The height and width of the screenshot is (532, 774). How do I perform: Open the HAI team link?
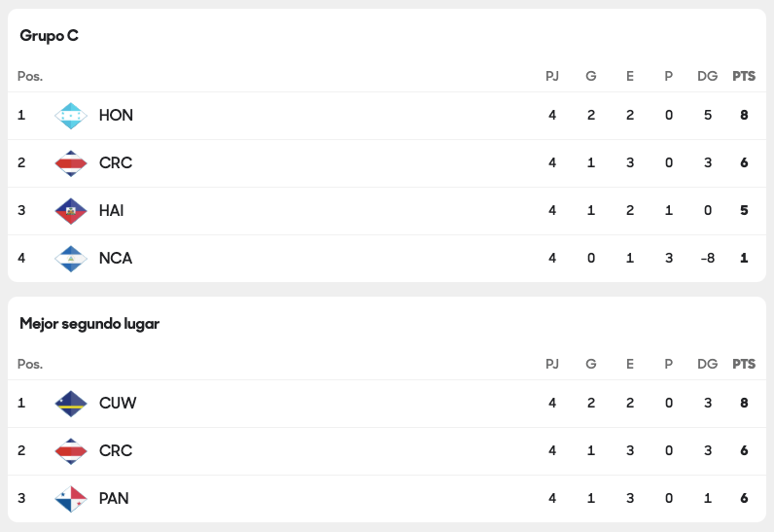point(111,210)
